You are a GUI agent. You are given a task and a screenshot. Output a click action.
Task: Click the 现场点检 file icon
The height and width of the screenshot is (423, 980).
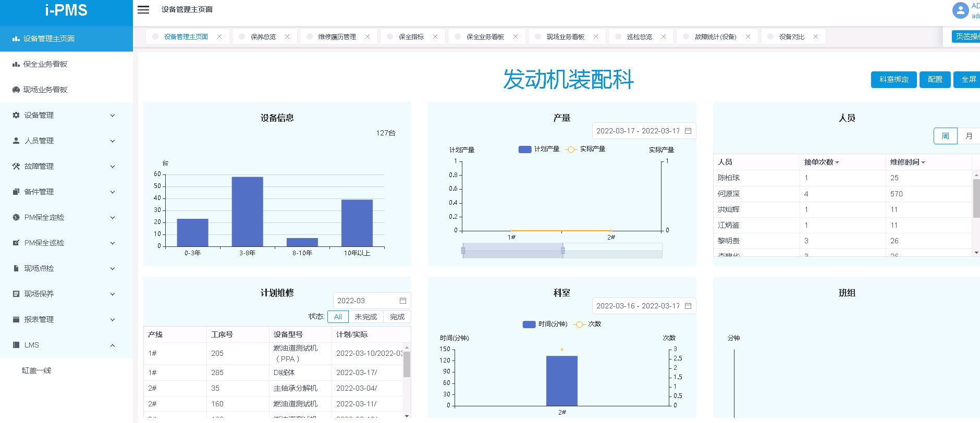(x=16, y=268)
